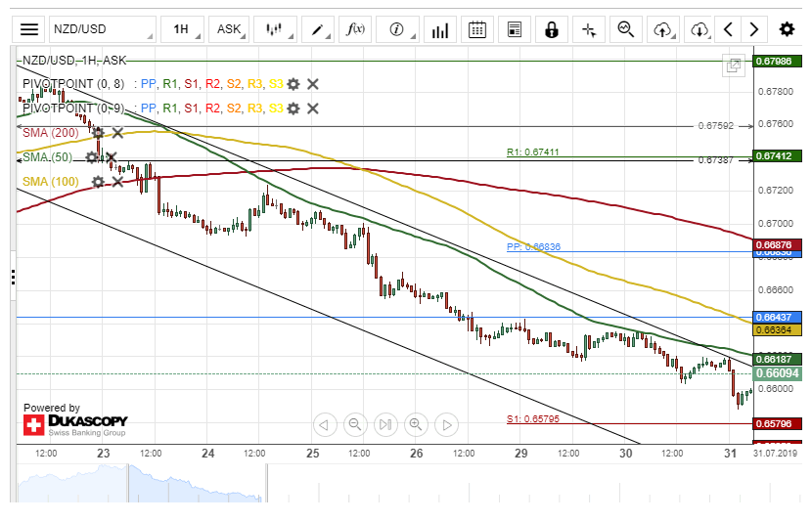This screenshot has height=522, width=812.
Task: Toggle the crosshair cursor tool
Action: click(x=589, y=29)
